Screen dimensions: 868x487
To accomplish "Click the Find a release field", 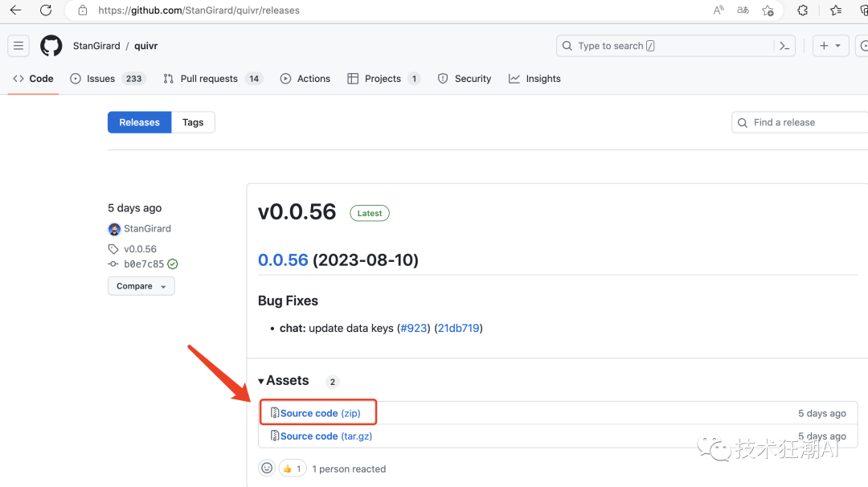I will click(804, 122).
